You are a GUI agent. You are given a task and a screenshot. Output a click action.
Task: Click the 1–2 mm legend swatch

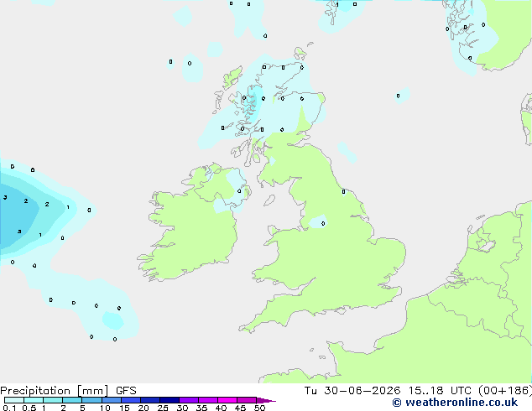pos(53,400)
